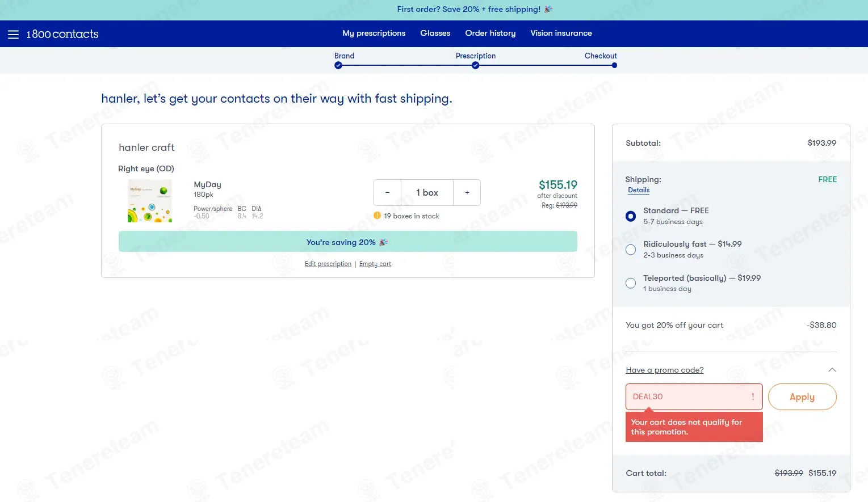Click the 19 boxes in stock text
868x502 pixels.
pyautogui.click(x=412, y=216)
